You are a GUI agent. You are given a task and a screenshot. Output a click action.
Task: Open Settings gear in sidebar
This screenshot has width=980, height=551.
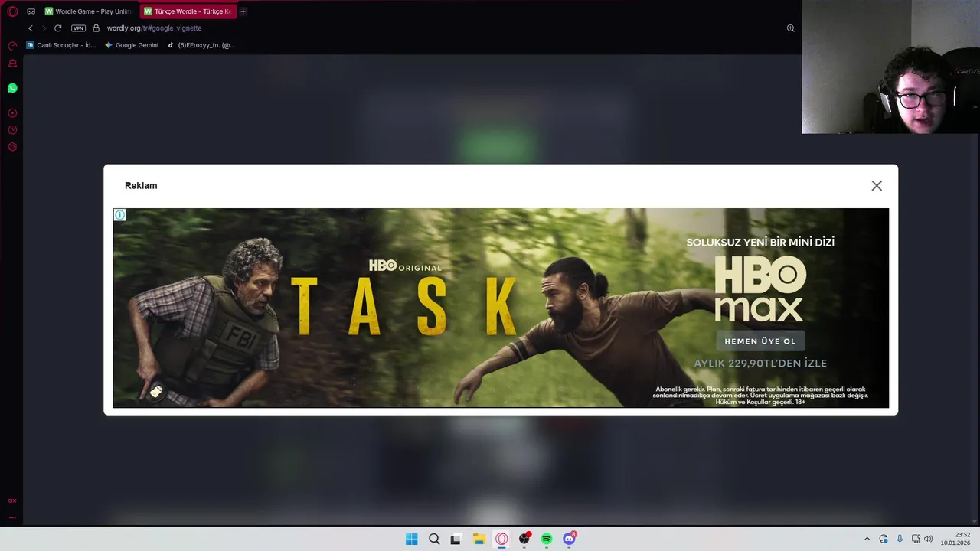tap(12, 147)
